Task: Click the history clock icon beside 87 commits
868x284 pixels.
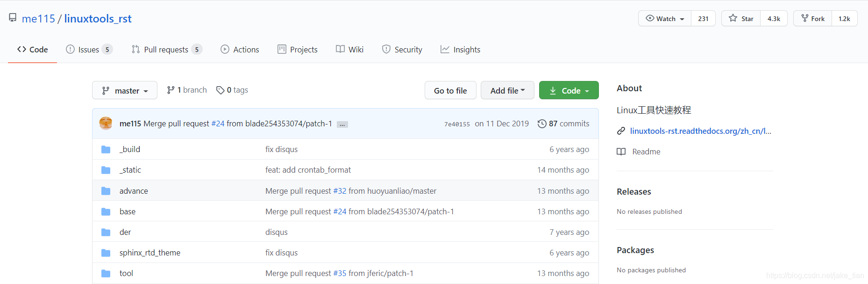Action: tap(542, 124)
